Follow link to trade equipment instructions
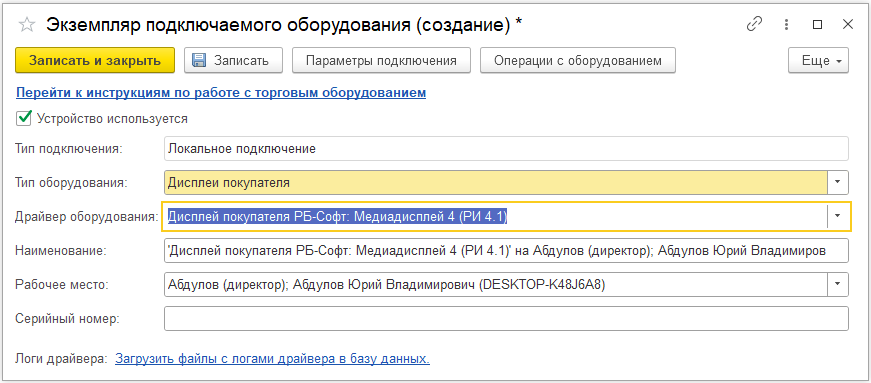The image size is (871, 383). point(221,93)
